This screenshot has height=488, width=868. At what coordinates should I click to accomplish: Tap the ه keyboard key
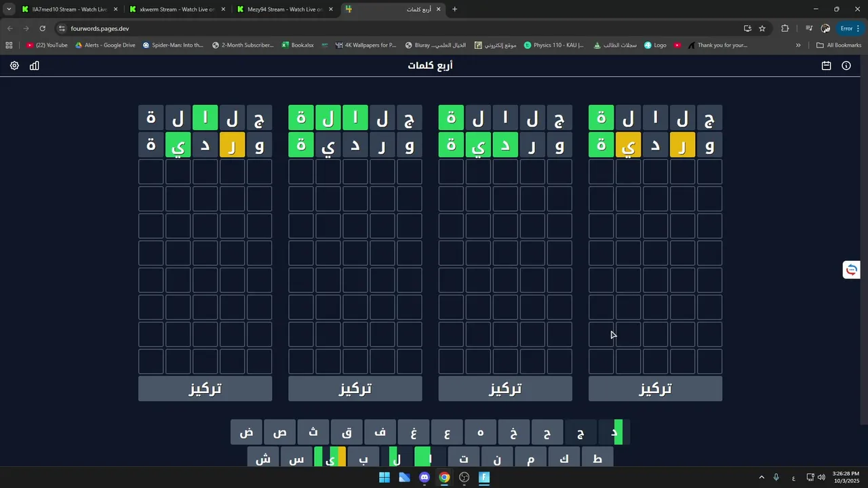pyautogui.click(x=480, y=432)
